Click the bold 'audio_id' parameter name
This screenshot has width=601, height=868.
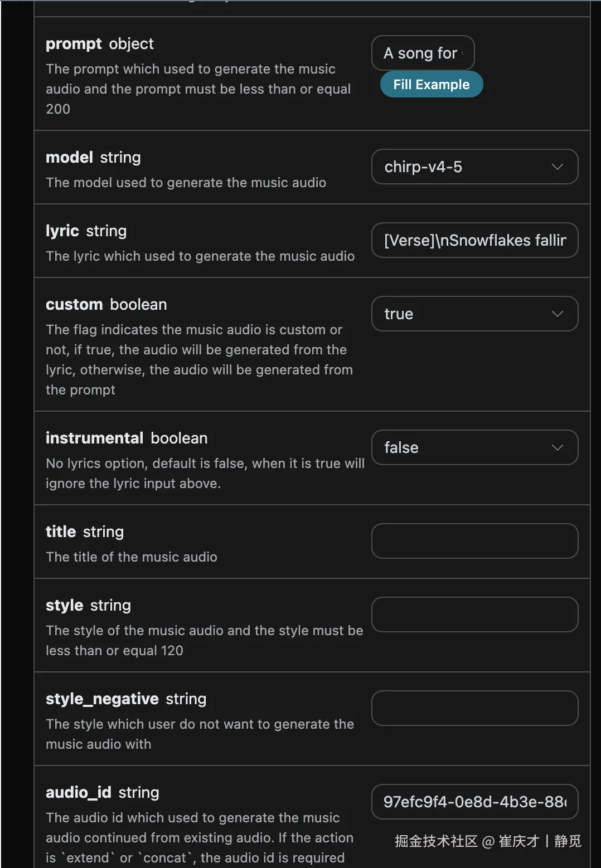coord(79,793)
